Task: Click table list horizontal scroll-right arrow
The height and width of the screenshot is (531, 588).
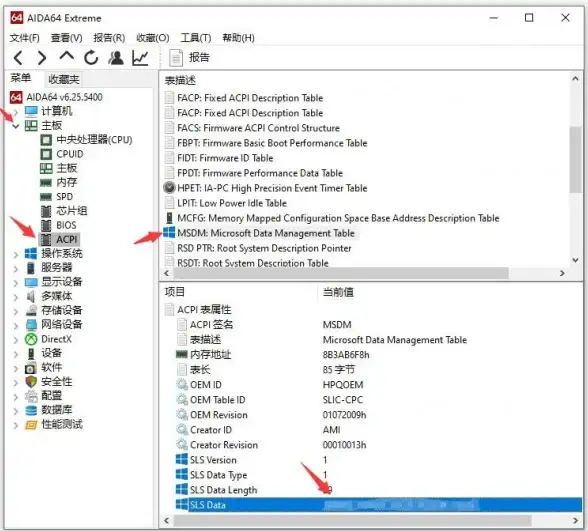Action: 562,273
